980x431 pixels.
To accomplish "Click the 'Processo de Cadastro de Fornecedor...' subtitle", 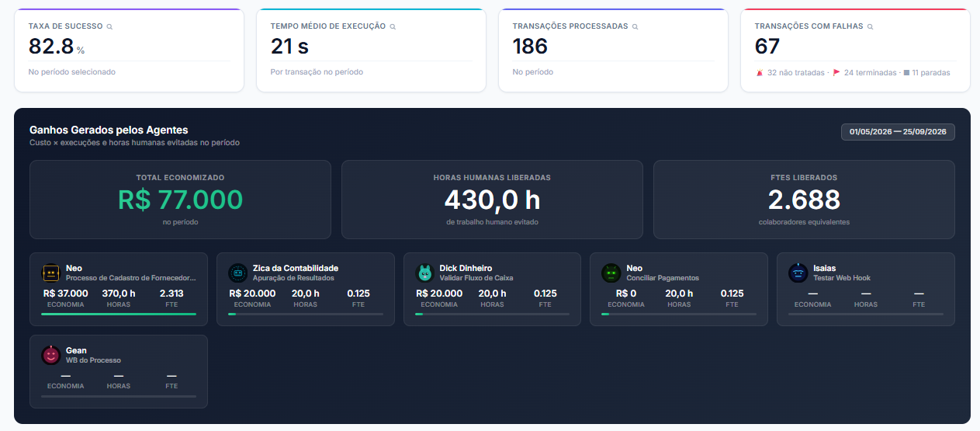I will 131,278.
